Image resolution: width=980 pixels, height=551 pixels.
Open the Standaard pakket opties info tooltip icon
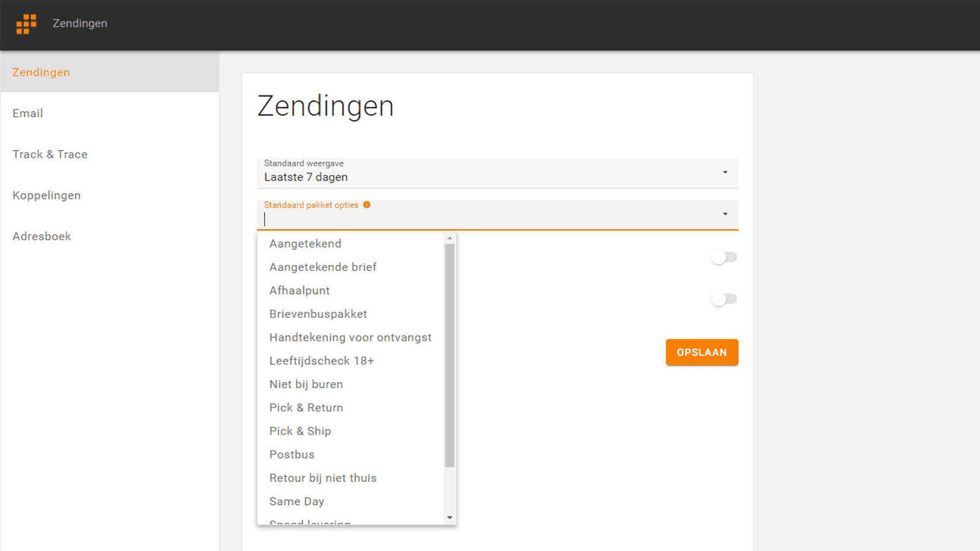366,205
